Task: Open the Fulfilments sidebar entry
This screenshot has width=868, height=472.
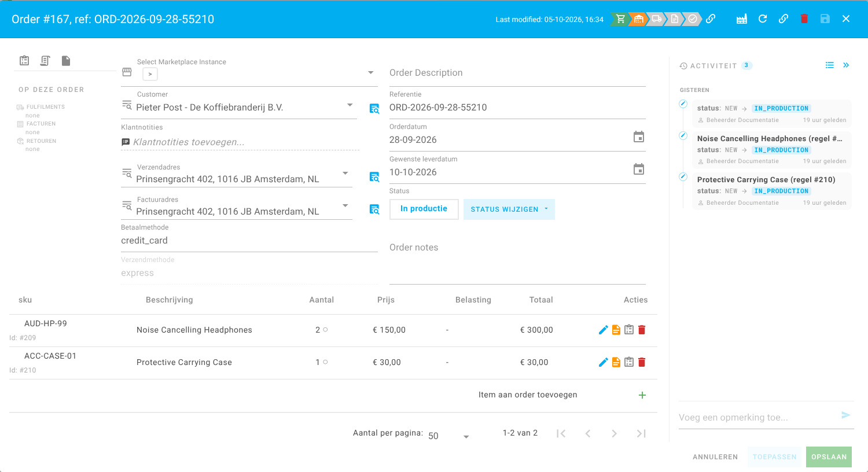Action: pyautogui.click(x=41, y=107)
